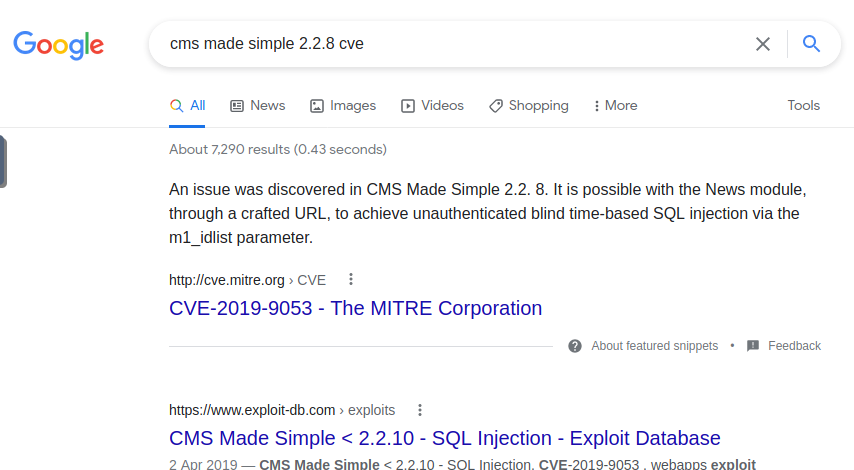
Task: Open options menu for cve.mitre.org result
Action: coord(351,279)
